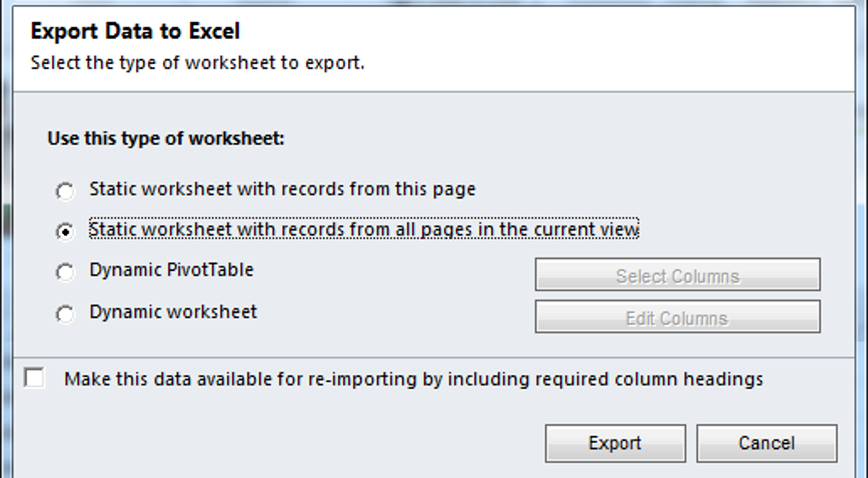Click the 'Dynamic PivotTable' label text
This screenshot has width=868, height=478.
tap(172, 270)
